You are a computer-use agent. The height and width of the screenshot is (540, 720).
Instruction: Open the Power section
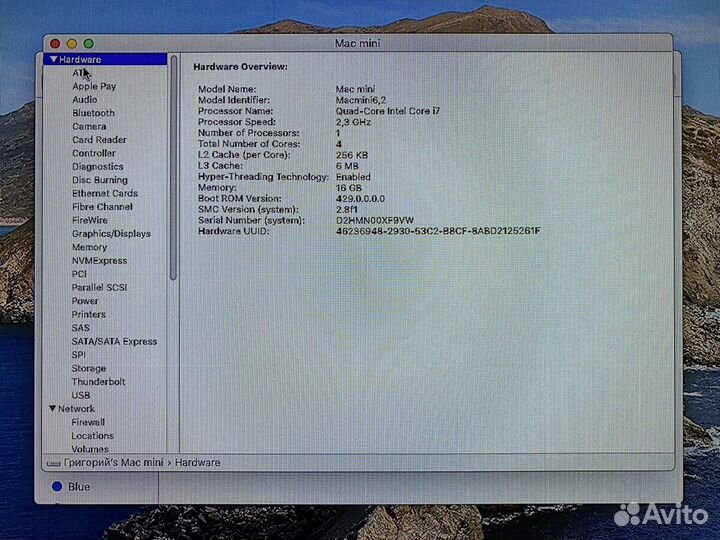[85, 301]
